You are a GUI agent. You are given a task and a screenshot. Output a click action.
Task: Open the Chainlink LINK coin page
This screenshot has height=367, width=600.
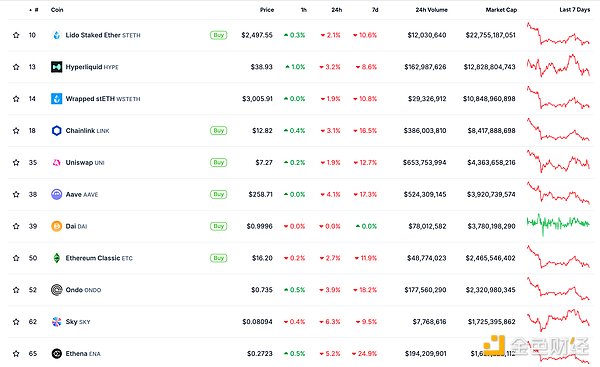point(87,131)
